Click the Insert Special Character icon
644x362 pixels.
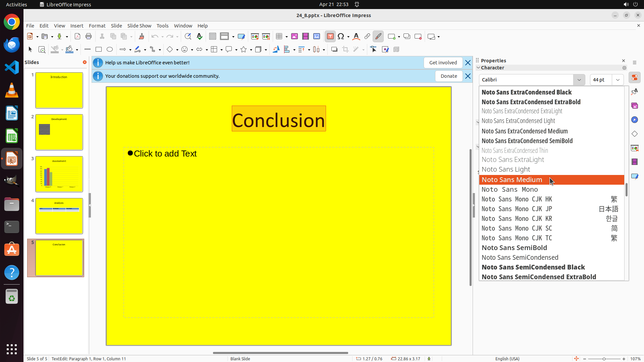click(341, 37)
